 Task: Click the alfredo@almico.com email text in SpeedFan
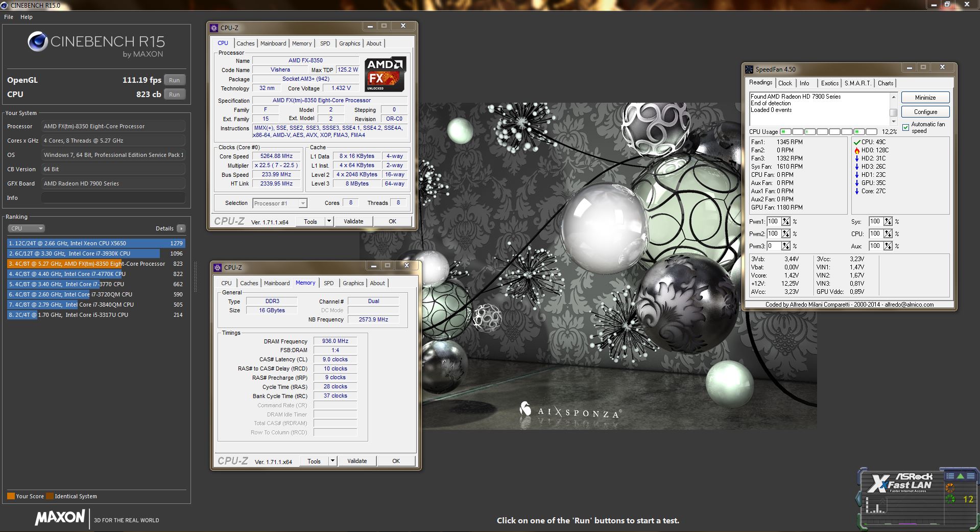[909, 305]
